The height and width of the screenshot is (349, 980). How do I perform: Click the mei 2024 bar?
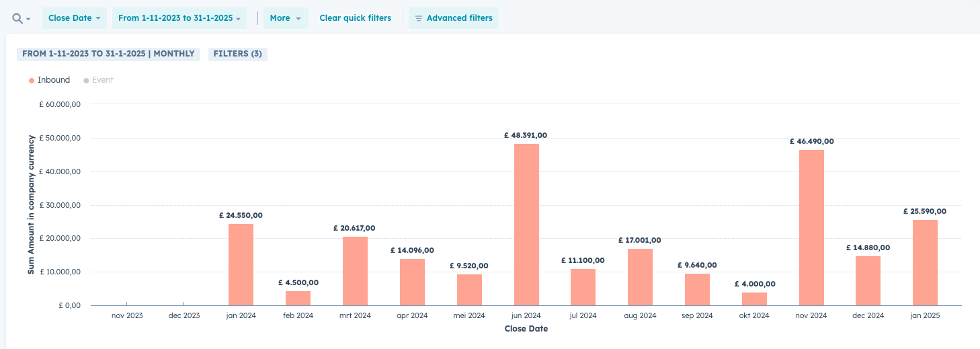pyautogui.click(x=469, y=290)
